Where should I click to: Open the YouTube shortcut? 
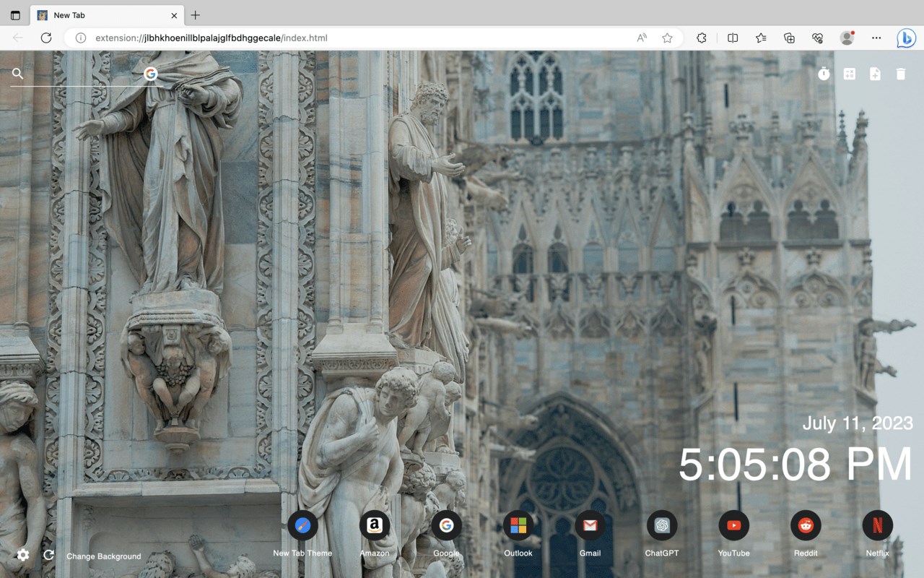(x=733, y=525)
